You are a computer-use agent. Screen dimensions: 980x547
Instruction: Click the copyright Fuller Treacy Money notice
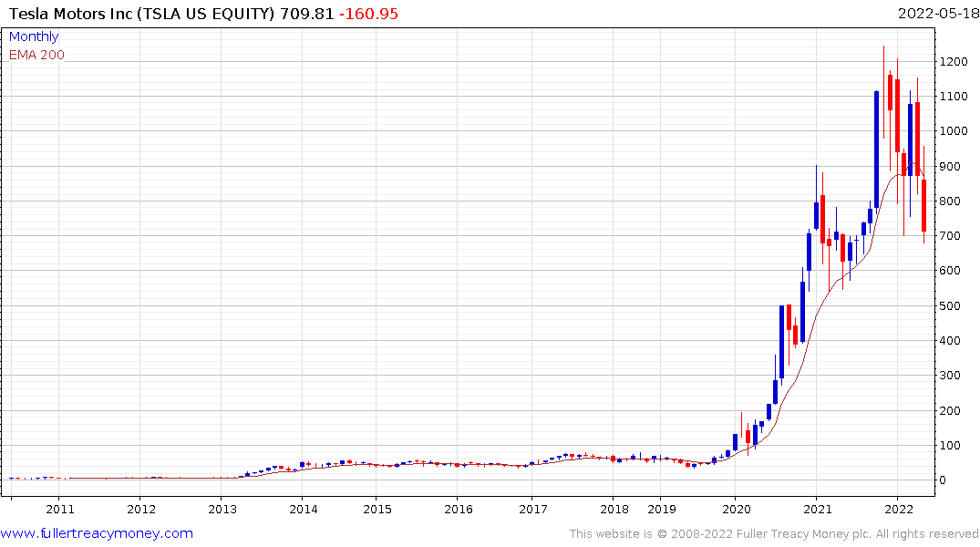coord(774,534)
